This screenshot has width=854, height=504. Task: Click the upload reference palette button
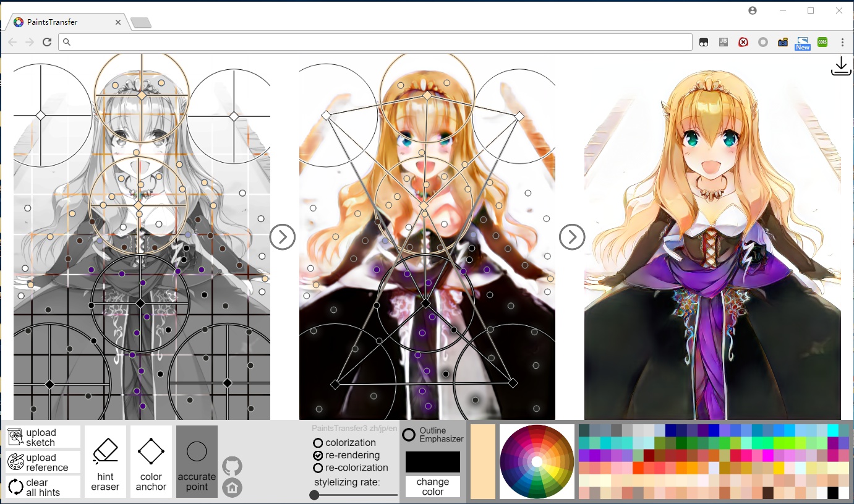43,462
